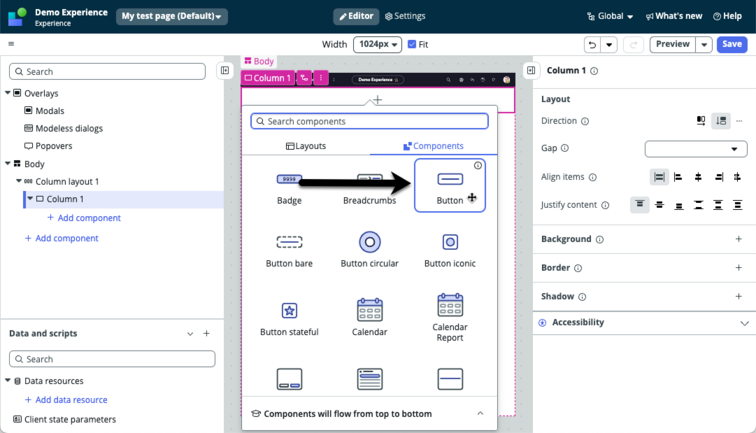Select the Button iconic component
Image resolution: width=756 pixels, height=433 pixels.
coord(449,251)
